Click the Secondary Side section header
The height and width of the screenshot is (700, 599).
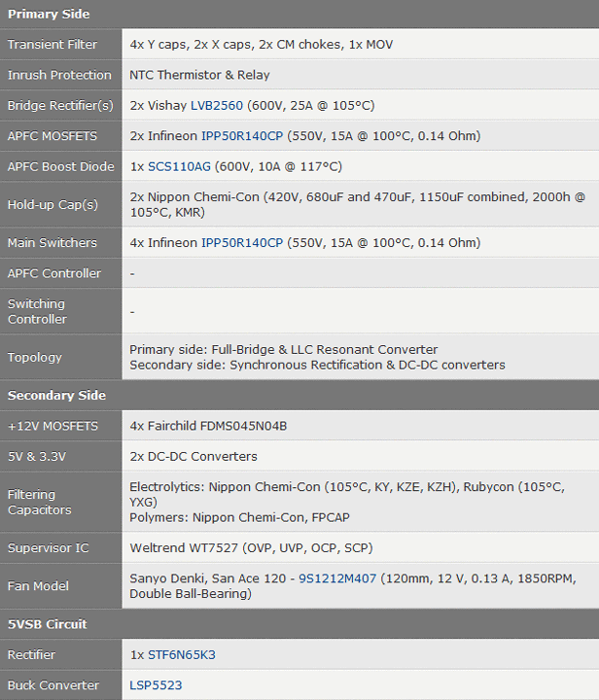pos(56,396)
